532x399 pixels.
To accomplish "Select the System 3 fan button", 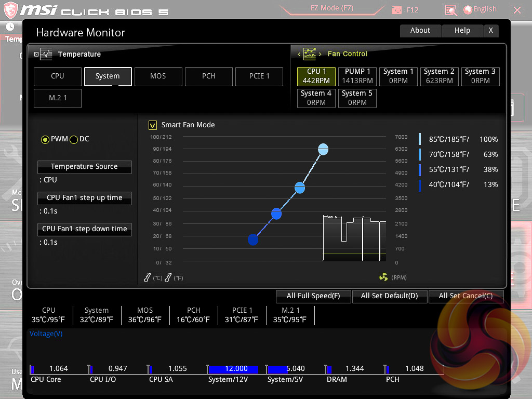I will tap(481, 76).
